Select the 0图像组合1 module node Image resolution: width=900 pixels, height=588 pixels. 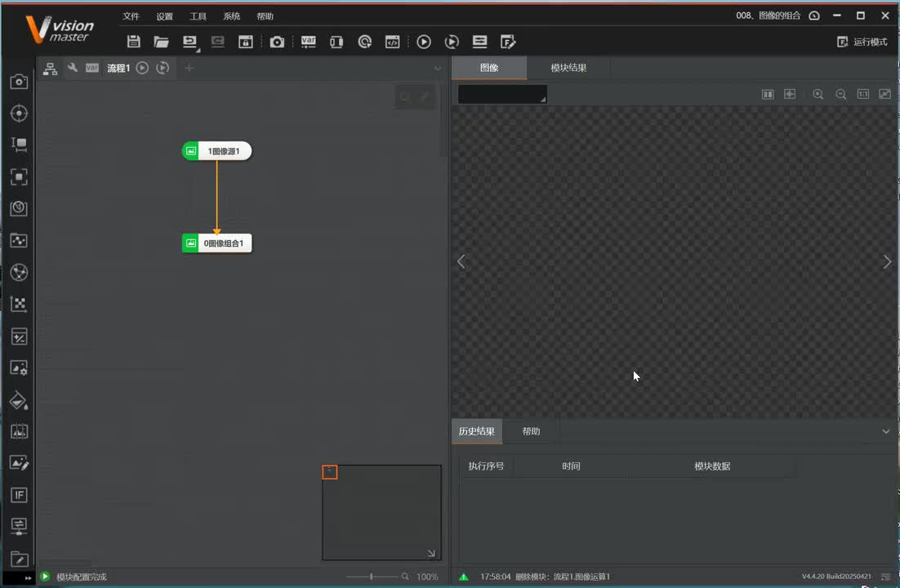click(x=217, y=243)
